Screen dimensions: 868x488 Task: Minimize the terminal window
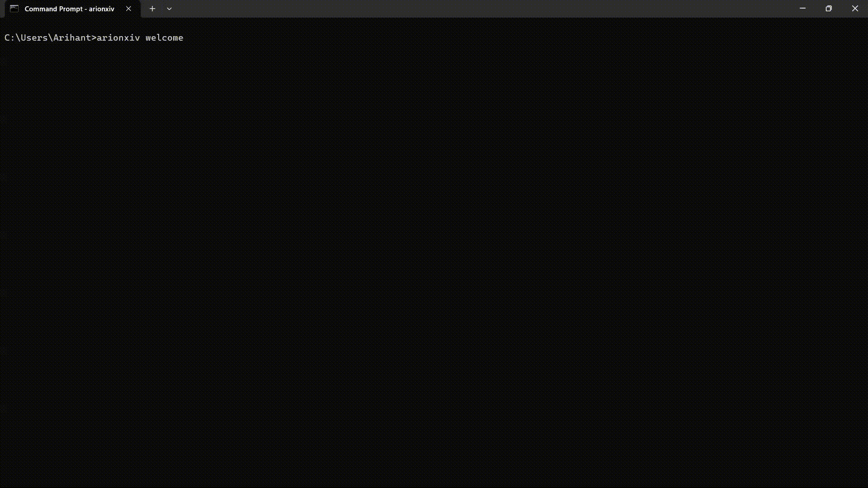(x=802, y=9)
